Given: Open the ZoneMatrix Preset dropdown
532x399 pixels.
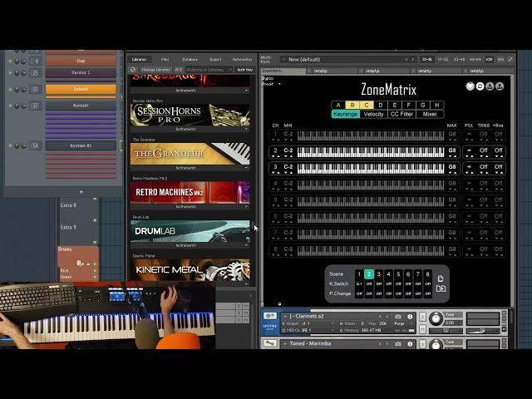Looking at the screenshot, I should (x=279, y=84).
